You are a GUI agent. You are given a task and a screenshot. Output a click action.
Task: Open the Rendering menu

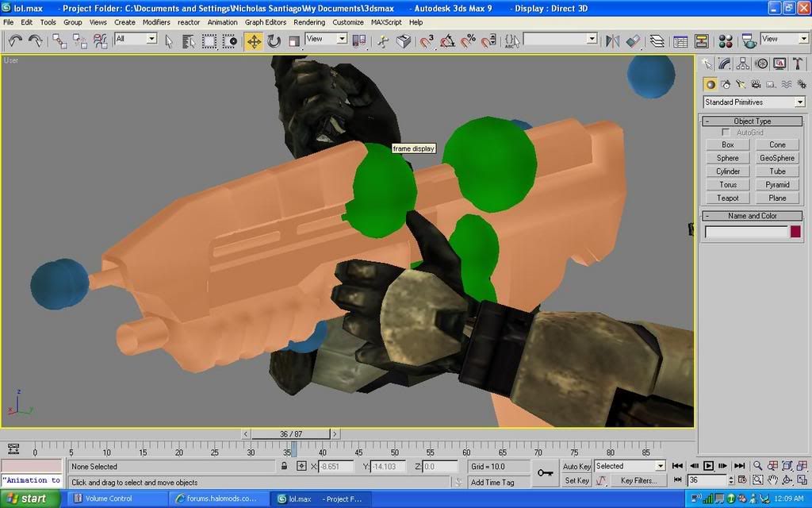[x=309, y=22]
